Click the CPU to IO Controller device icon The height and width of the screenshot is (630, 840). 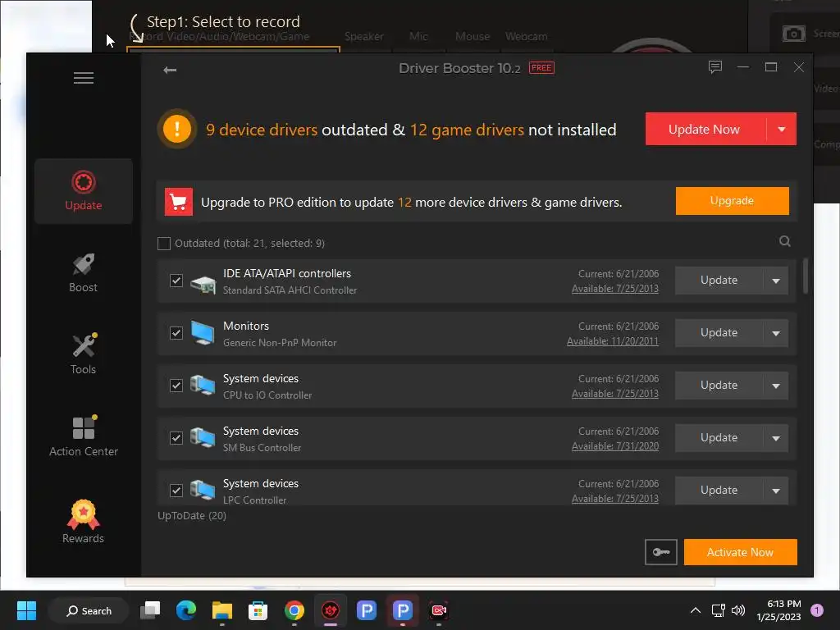pyautogui.click(x=203, y=386)
